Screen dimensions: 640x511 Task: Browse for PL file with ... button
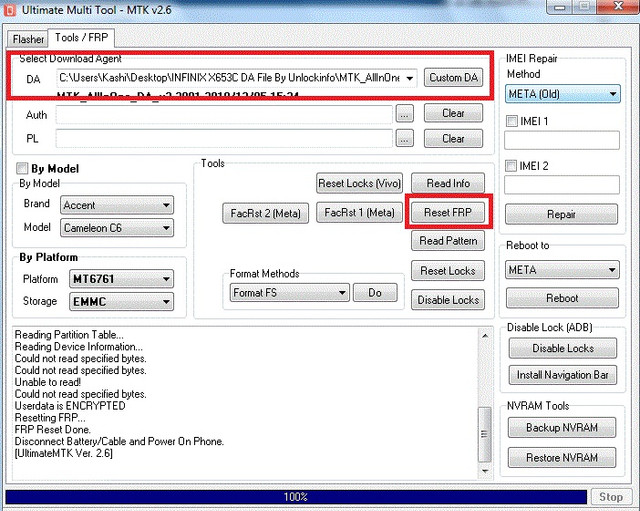pos(404,139)
